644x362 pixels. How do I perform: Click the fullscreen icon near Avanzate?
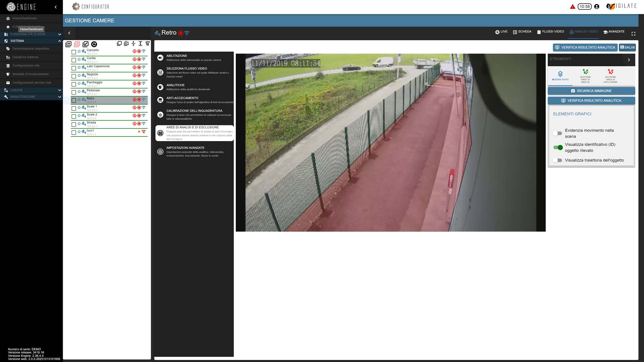pos(633,34)
